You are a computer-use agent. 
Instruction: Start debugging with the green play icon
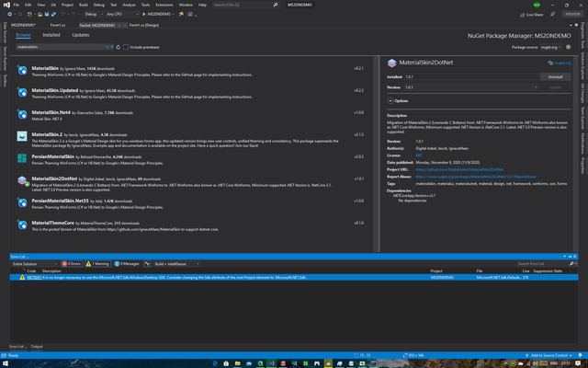[144, 15]
